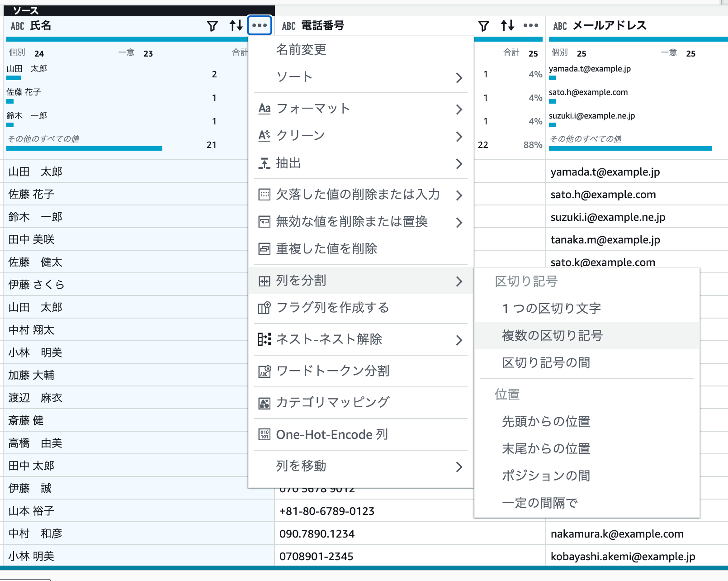Image resolution: width=728 pixels, height=581 pixels.
Task: Click the nest icon beside ネスト-ネスト解除
Action: [264, 339]
